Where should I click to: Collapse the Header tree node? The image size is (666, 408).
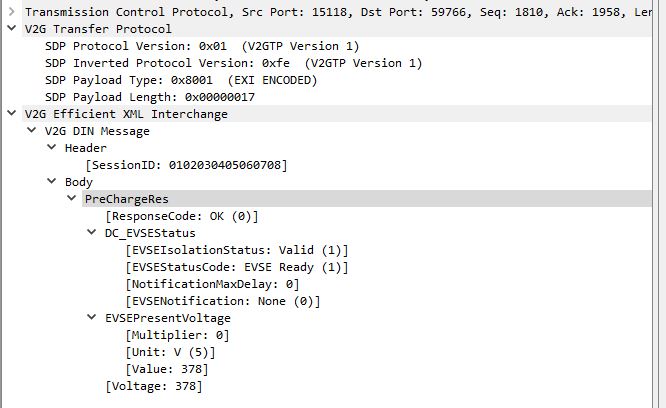[x=51, y=148]
